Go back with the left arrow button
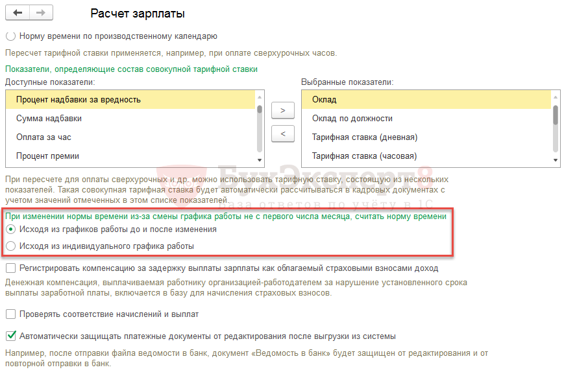This screenshot has width=588, height=374. [x=18, y=13]
